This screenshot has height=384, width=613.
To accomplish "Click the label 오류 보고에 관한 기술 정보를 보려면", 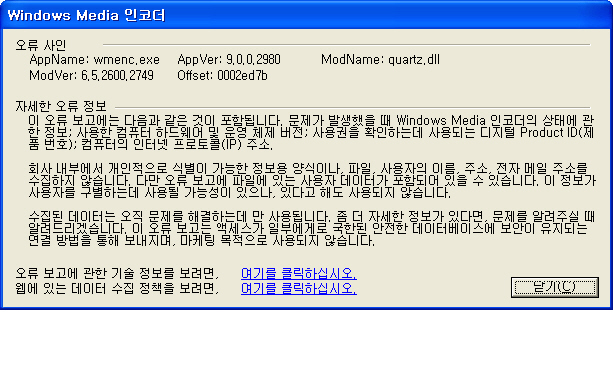I will [117, 273].
